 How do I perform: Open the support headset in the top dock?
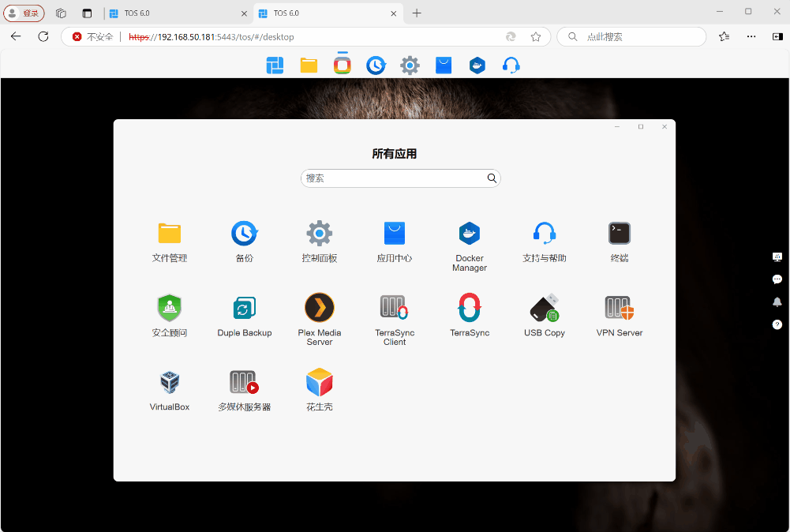[x=511, y=66]
